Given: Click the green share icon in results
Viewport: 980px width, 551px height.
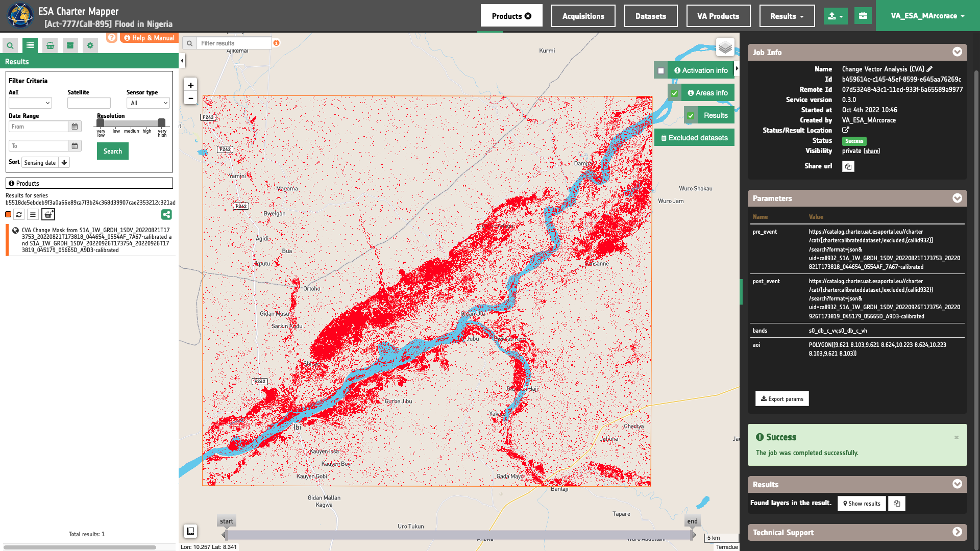Looking at the screenshot, I should [166, 215].
